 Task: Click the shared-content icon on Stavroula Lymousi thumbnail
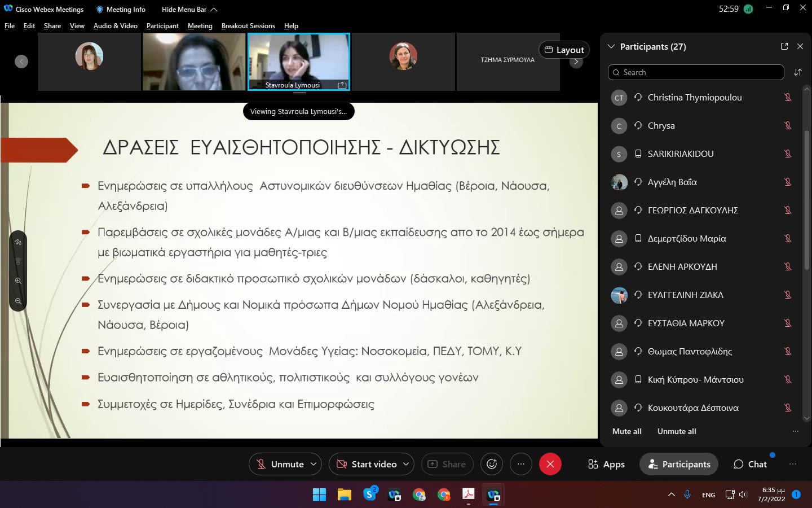coord(342,85)
